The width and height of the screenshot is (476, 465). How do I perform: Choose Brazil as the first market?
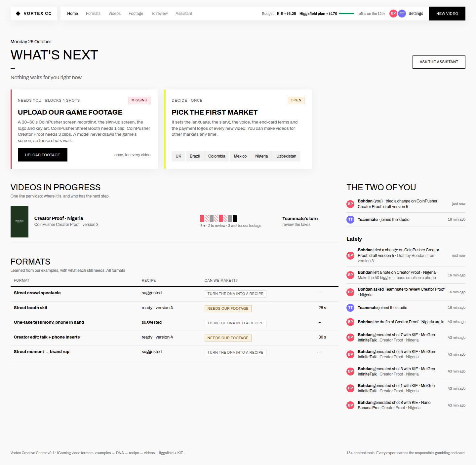[x=195, y=156]
